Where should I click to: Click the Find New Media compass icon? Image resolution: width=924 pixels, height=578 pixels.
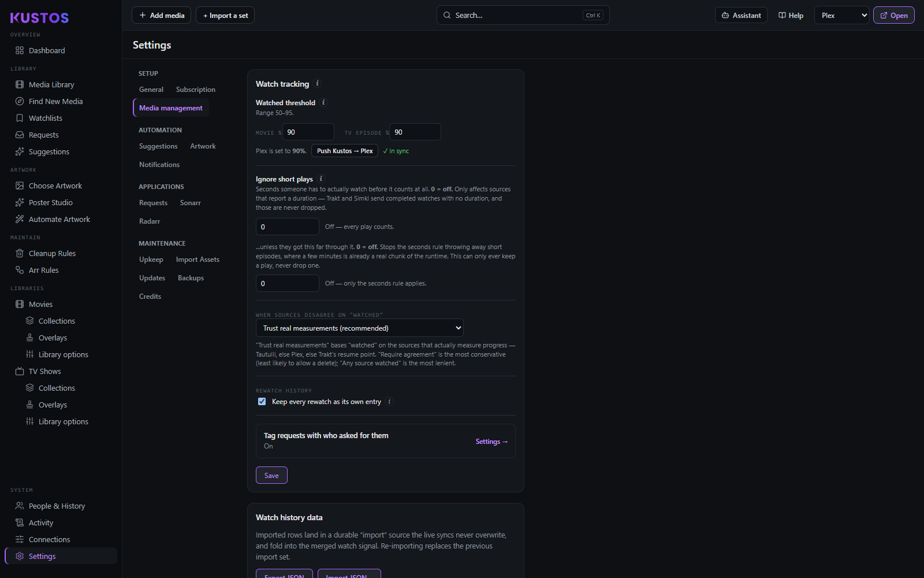(20, 101)
